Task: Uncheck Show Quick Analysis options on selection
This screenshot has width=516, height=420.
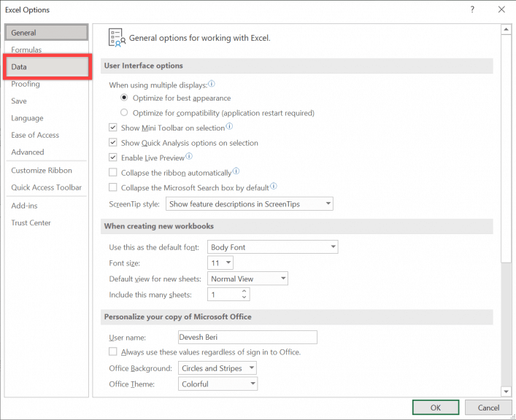Action: pos(113,143)
